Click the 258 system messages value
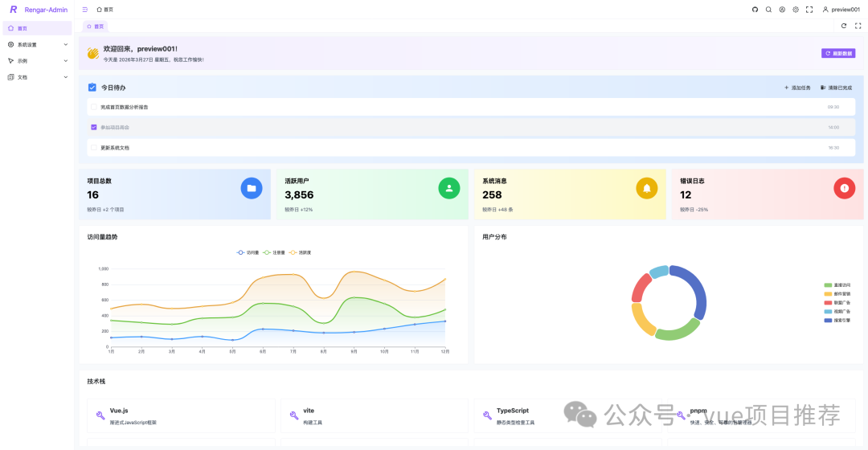Viewport: 868px width, 450px height. (x=492, y=194)
